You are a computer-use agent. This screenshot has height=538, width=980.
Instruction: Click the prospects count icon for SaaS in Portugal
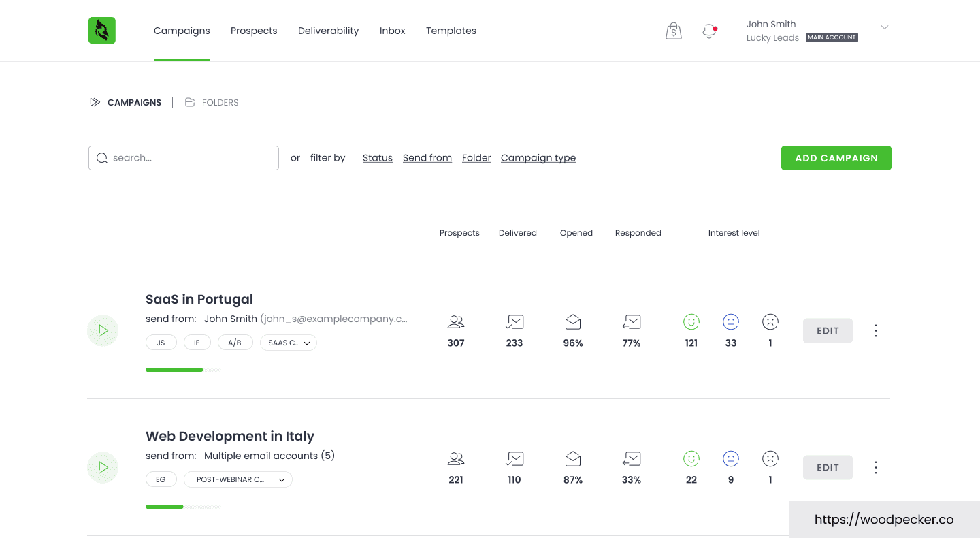[455, 321]
